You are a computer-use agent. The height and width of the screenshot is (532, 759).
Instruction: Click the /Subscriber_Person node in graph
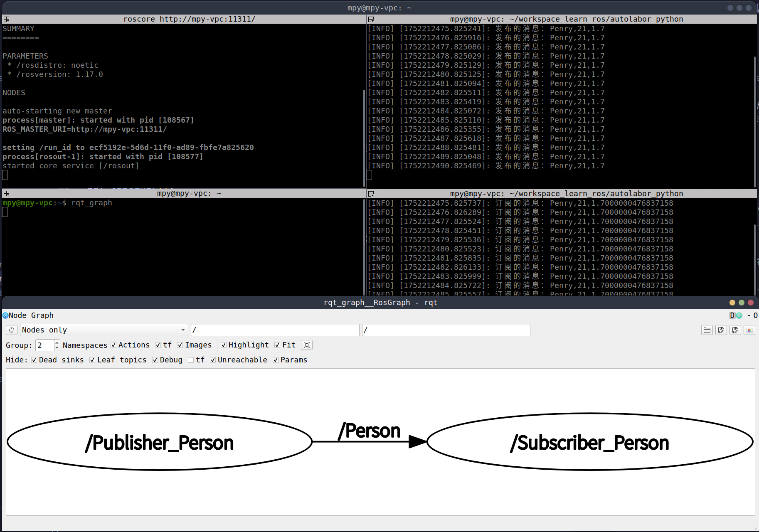point(589,442)
